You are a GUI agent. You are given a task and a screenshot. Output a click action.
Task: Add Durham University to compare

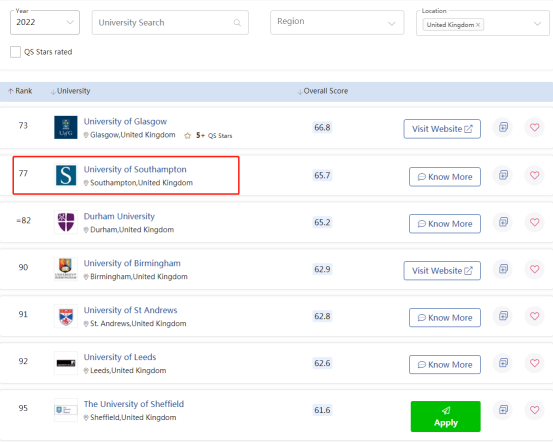[x=503, y=222]
